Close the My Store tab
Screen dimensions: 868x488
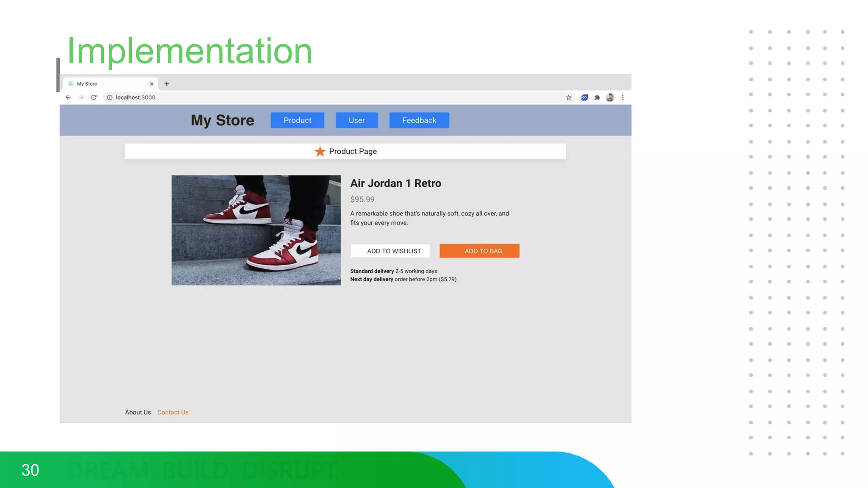pos(151,84)
